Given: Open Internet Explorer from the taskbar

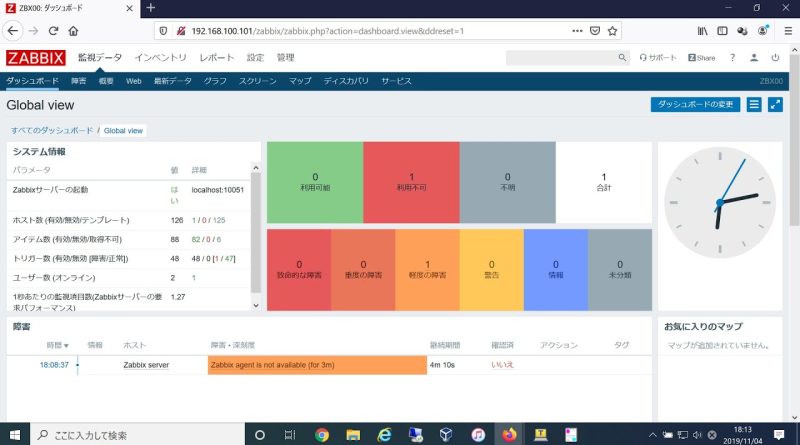Looking at the screenshot, I should pos(384,435).
